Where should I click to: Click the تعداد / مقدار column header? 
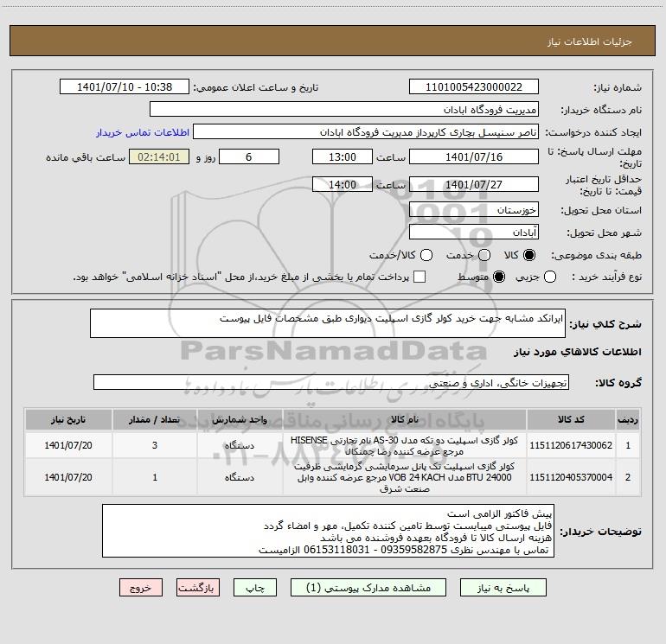pyautogui.click(x=155, y=420)
